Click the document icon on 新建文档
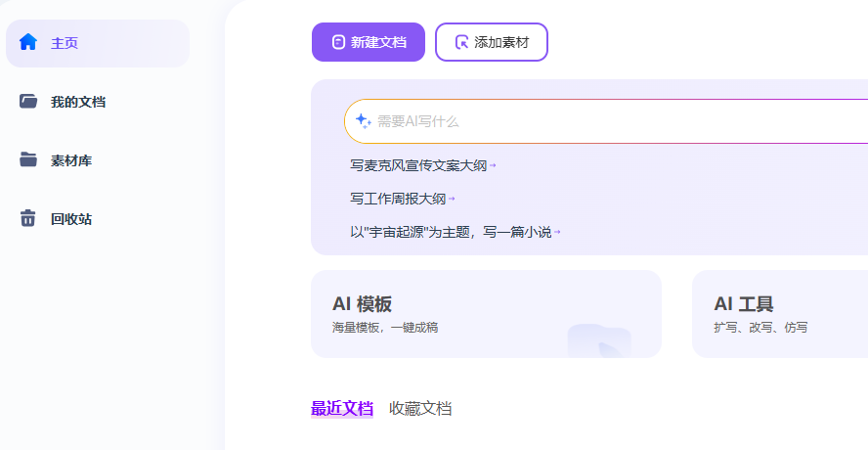The width and height of the screenshot is (868, 450). (x=338, y=42)
